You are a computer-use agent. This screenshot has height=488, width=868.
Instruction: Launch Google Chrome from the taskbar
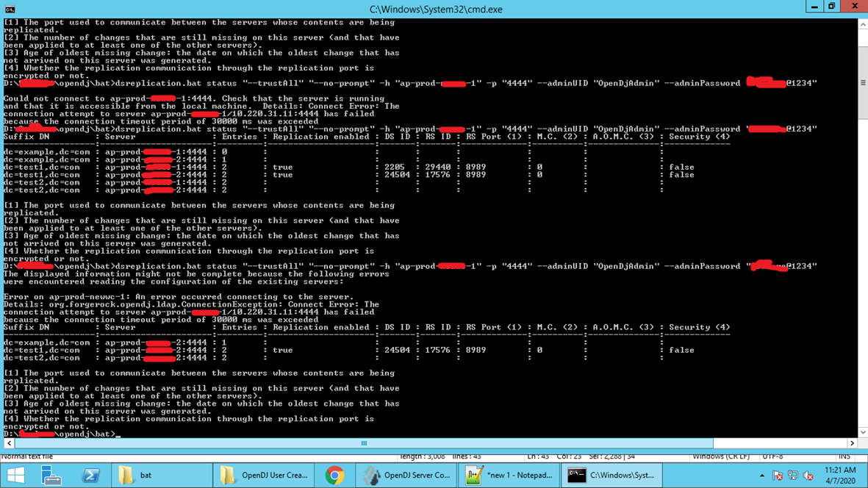[335, 476]
